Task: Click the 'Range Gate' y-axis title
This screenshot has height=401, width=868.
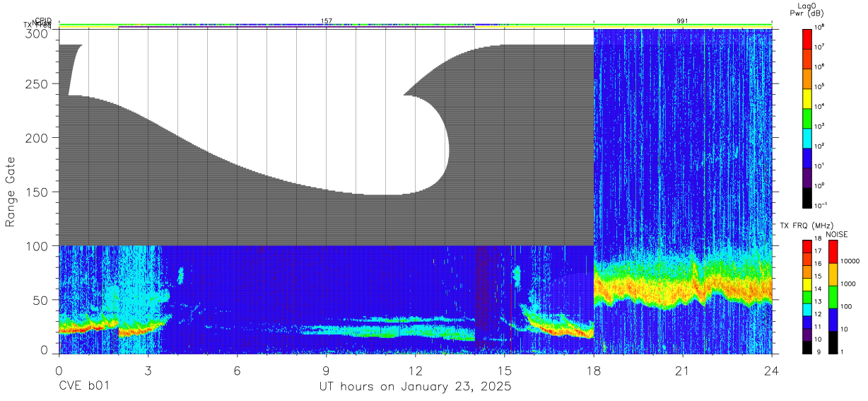Action: click(x=11, y=192)
